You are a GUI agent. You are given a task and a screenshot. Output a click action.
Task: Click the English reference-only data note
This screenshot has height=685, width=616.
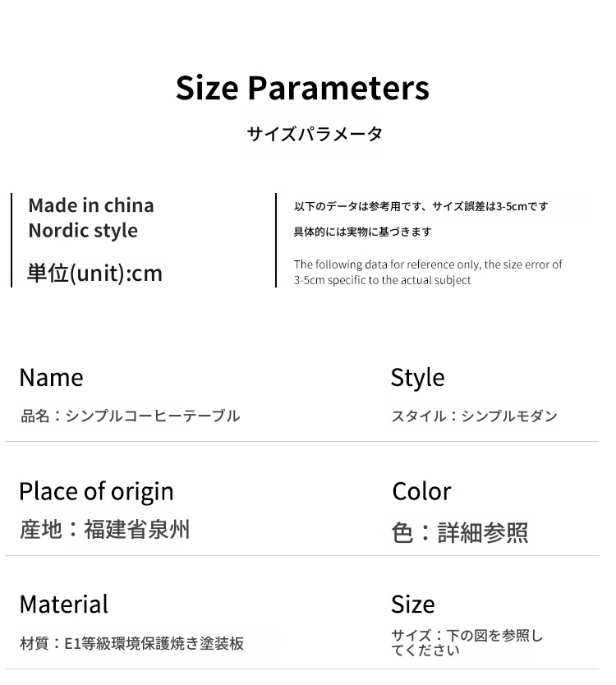point(428,272)
